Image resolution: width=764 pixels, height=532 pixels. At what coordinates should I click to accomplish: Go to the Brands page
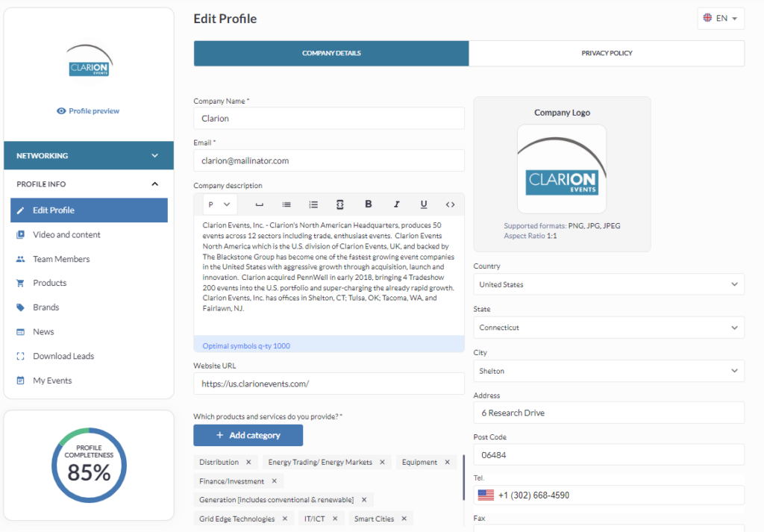pyautogui.click(x=46, y=307)
